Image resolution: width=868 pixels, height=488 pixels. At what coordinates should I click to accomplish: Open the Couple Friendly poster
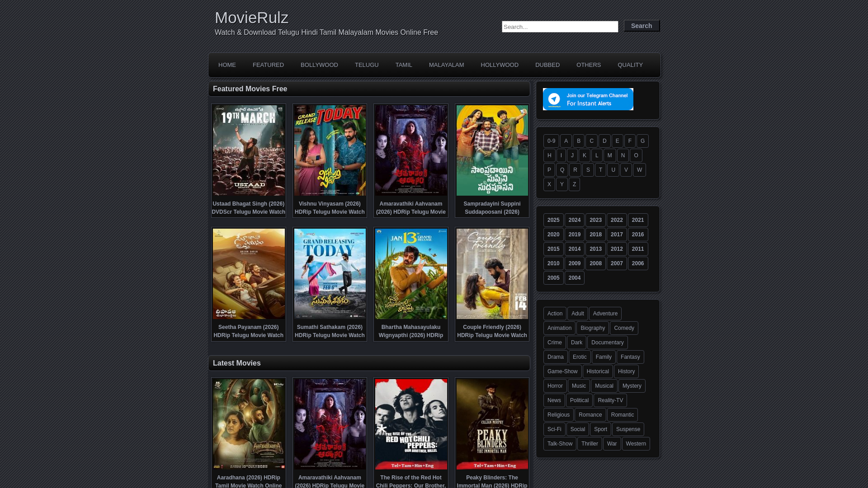click(x=492, y=274)
